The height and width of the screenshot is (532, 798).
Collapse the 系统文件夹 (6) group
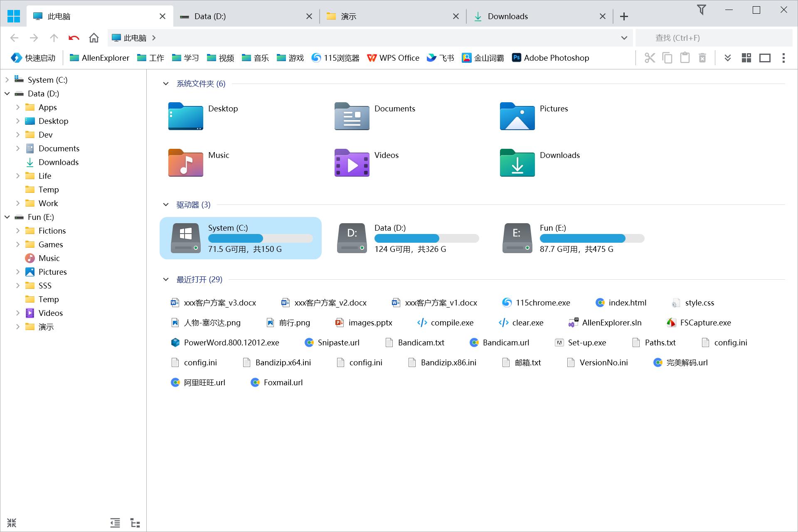pos(166,84)
